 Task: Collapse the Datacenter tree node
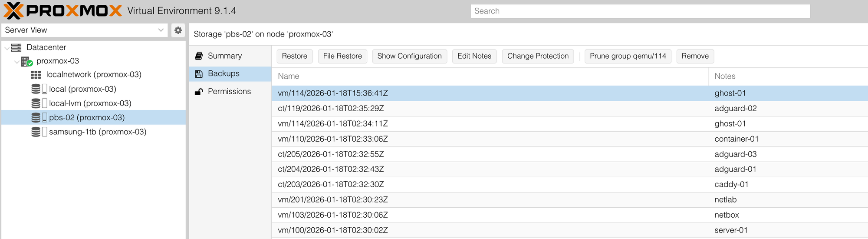point(7,48)
